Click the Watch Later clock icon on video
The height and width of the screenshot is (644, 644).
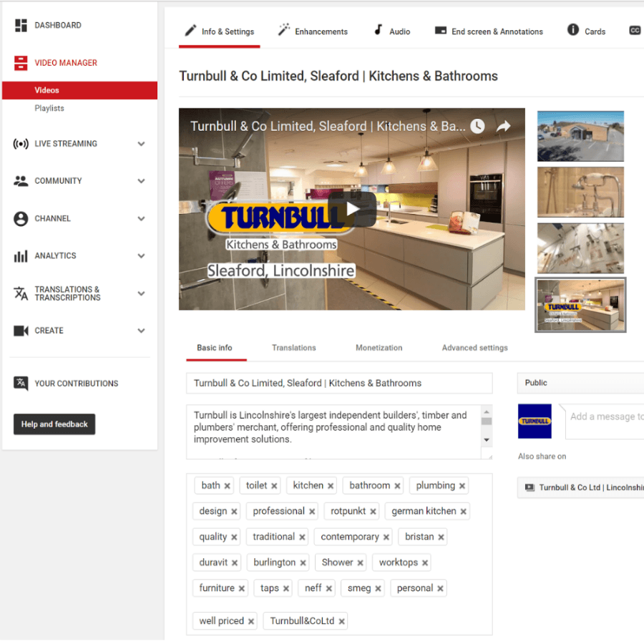[477, 126]
